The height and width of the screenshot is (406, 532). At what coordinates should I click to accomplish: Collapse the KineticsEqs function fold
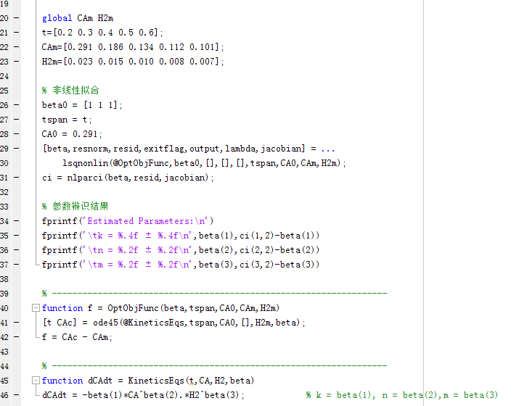[36, 381]
